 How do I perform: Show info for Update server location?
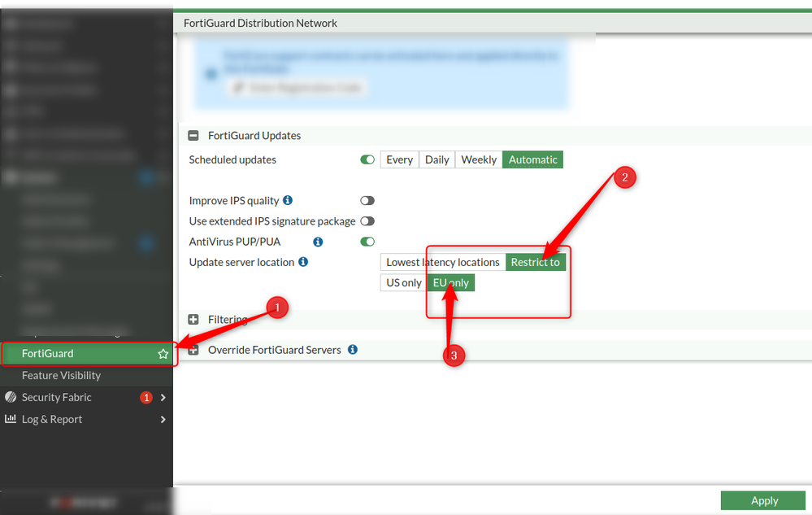pyautogui.click(x=303, y=262)
